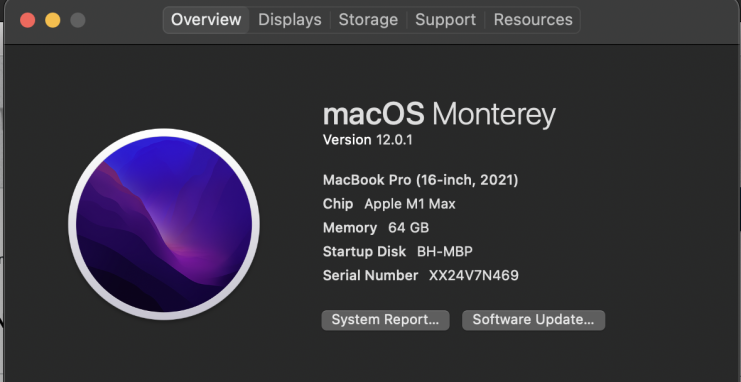Click the Serial Number label
The image size is (741, 382).
tap(370, 276)
